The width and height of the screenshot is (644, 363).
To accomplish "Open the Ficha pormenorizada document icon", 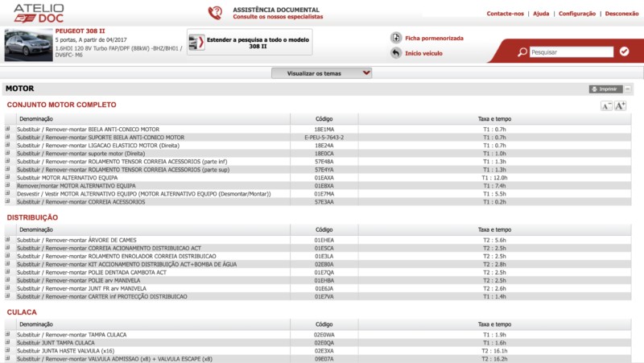I will coord(396,38).
